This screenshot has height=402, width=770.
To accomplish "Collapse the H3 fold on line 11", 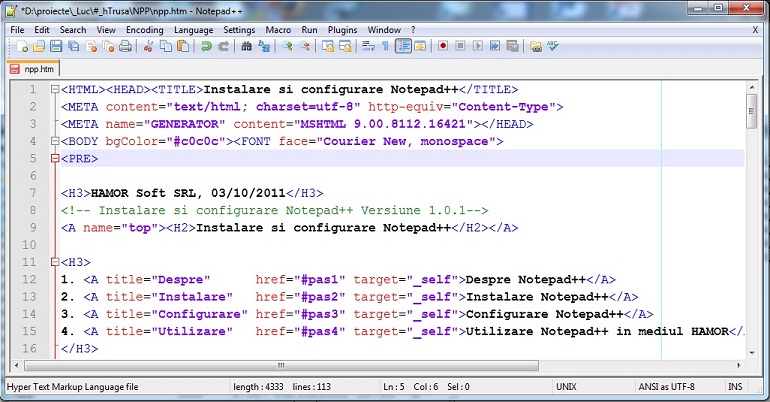I will click(x=55, y=262).
